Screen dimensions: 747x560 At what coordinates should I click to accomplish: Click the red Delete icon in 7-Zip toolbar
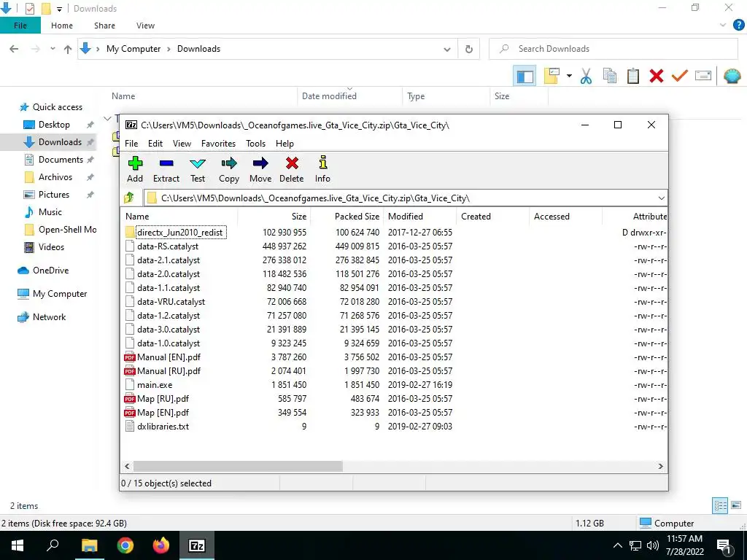pyautogui.click(x=292, y=163)
